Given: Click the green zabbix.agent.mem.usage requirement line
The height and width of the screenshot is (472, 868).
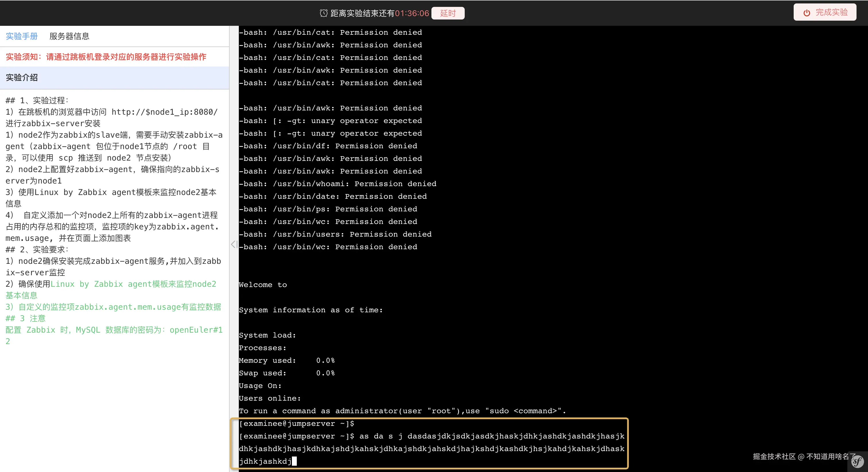Looking at the screenshot, I should pos(113,307).
